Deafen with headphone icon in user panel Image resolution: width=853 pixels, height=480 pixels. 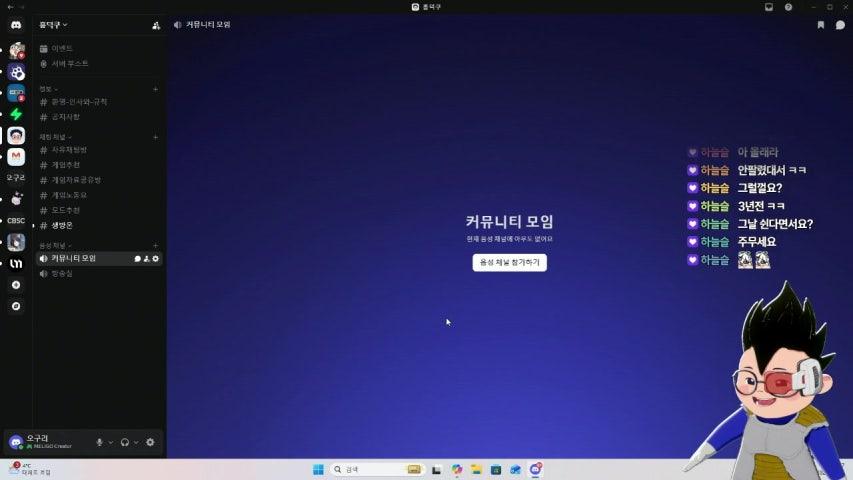pyautogui.click(x=125, y=442)
